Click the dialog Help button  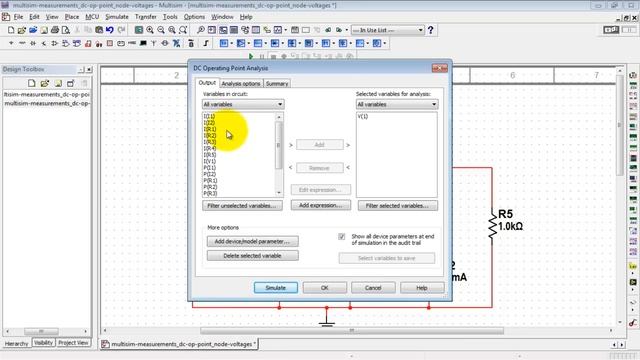coord(422,288)
